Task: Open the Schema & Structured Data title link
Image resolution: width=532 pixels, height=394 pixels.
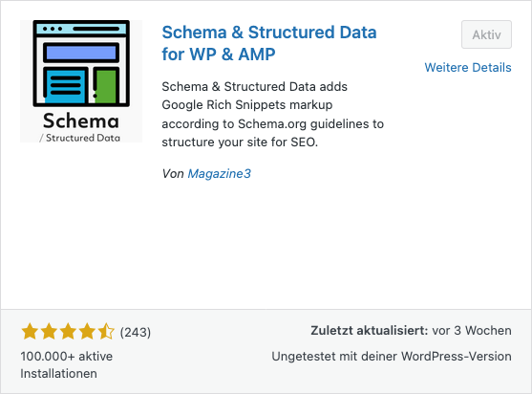Action: tap(269, 43)
